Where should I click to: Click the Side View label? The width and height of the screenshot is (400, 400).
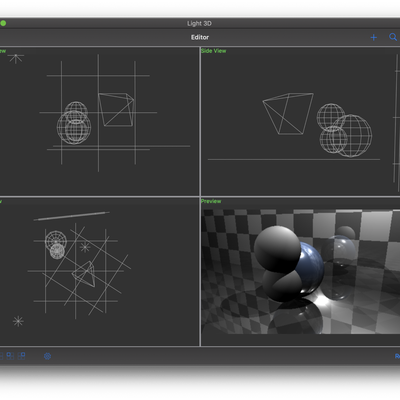(x=214, y=51)
